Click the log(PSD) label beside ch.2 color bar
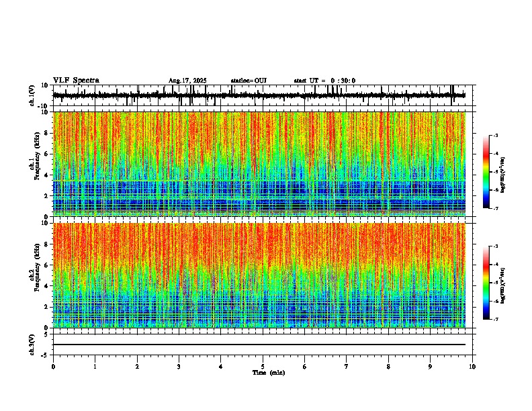Viewport: 532px width, 411px height. tap(503, 286)
